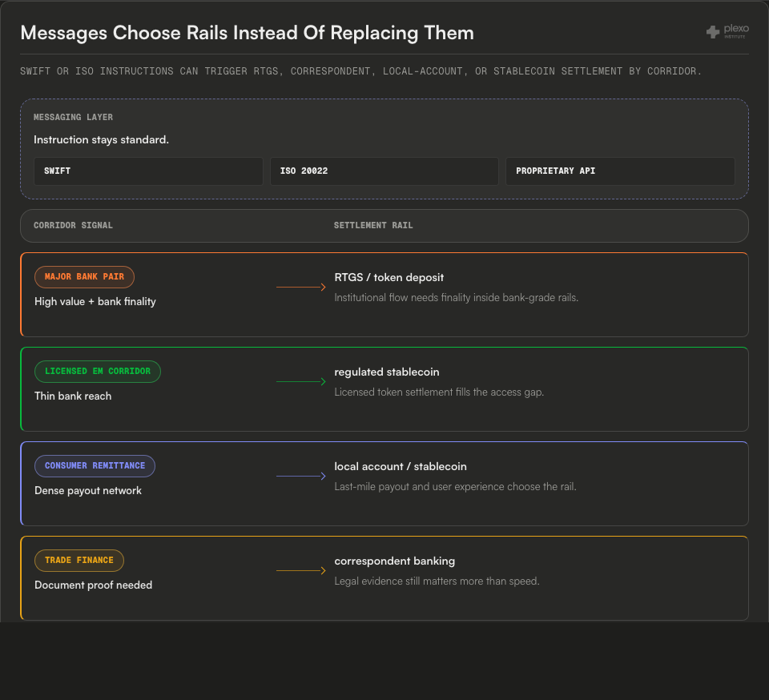Click the MAJOR BANK PAIR badge

coord(84,277)
